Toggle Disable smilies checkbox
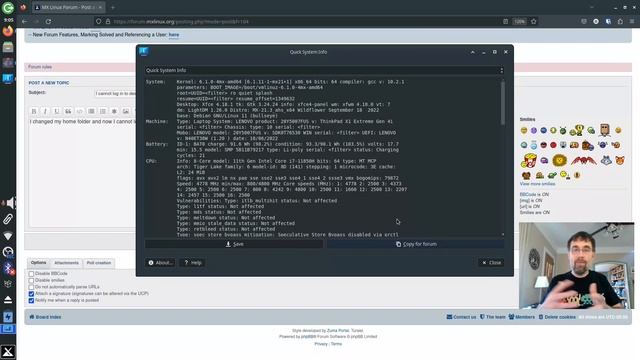The image size is (640, 360). click(x=31, y=280)
